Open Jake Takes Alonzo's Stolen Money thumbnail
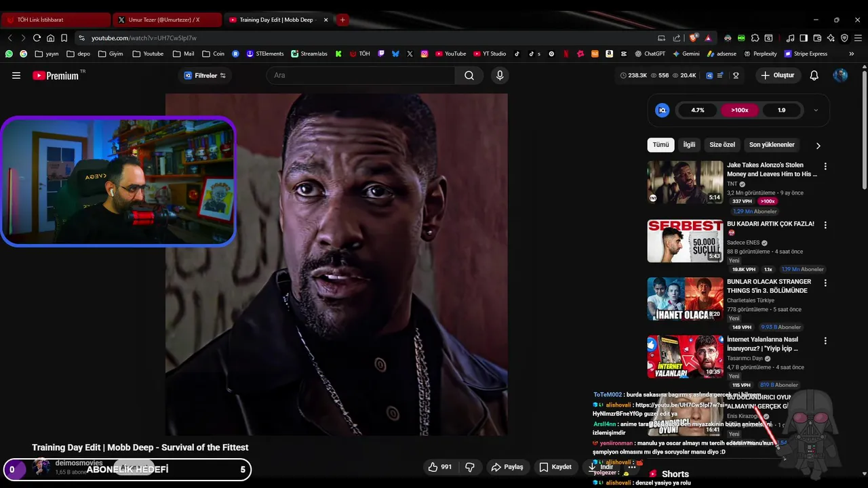This screenshot has height=488, width=868. point(685,182)
